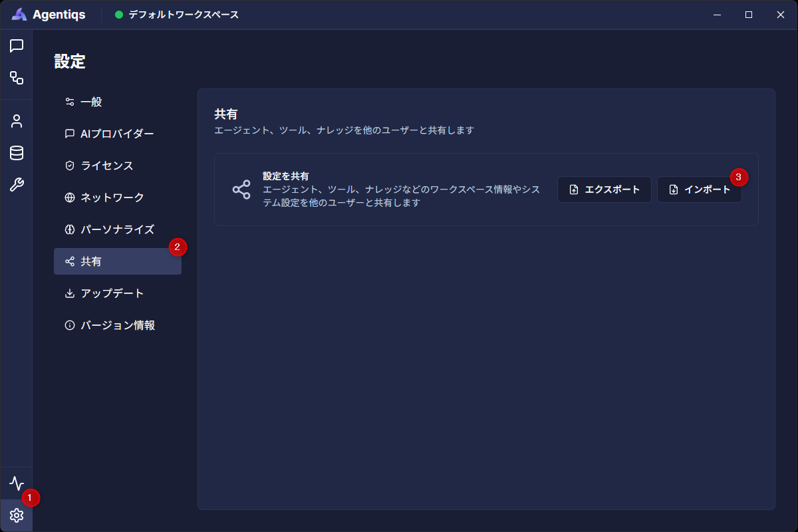Click the エクスポート button
798x532 pixels.
604,190
